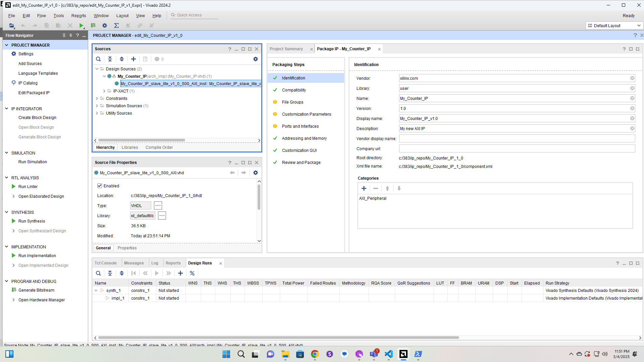The image size is (644, 362).
Task: Disable the Enabled checkbox in Source File Properties
Action: click(x=100, y=186)
